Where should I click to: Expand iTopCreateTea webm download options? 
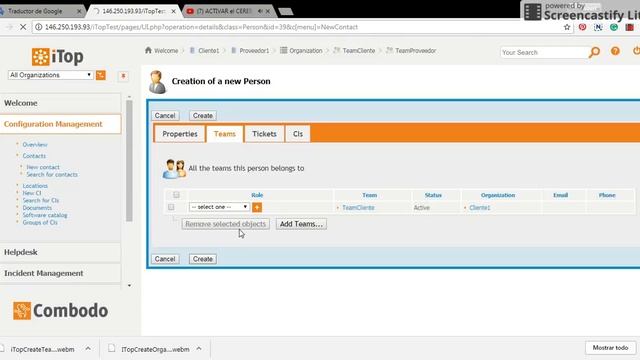(x=88, y=349)
